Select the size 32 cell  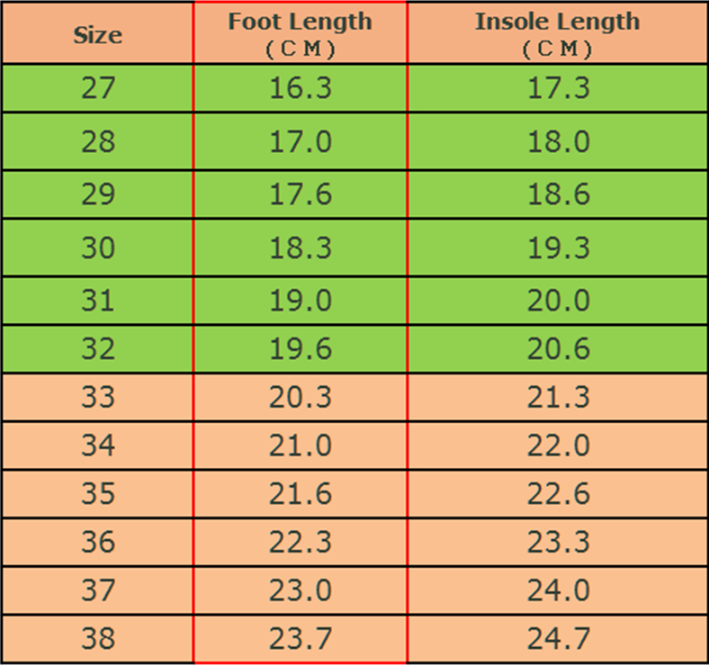tap(97, 349)
